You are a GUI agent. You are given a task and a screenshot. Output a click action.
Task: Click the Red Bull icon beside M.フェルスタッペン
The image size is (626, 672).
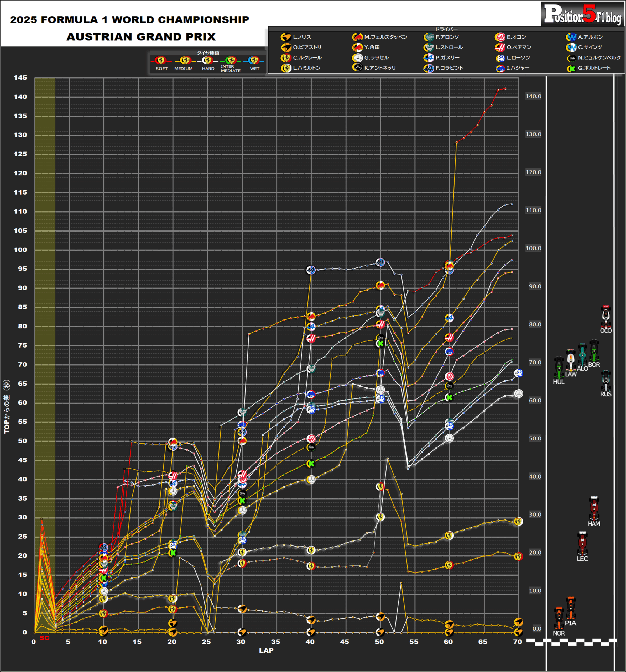pos(357,37)
